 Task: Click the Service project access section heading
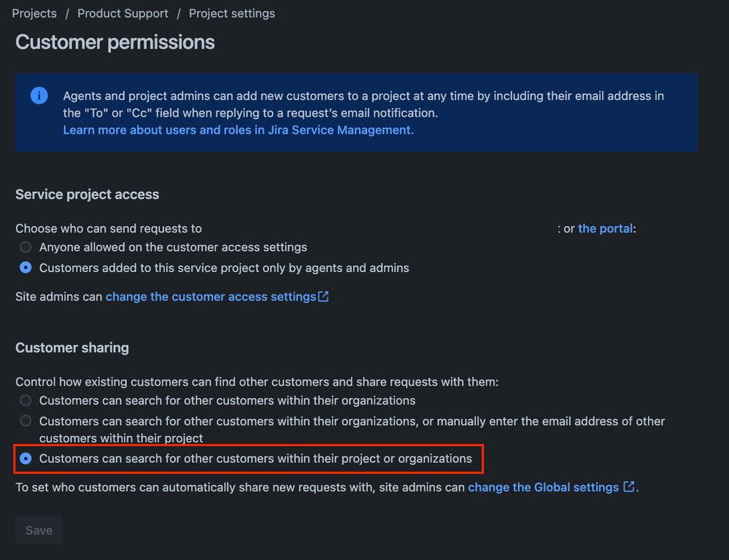(x=88, y=194)
